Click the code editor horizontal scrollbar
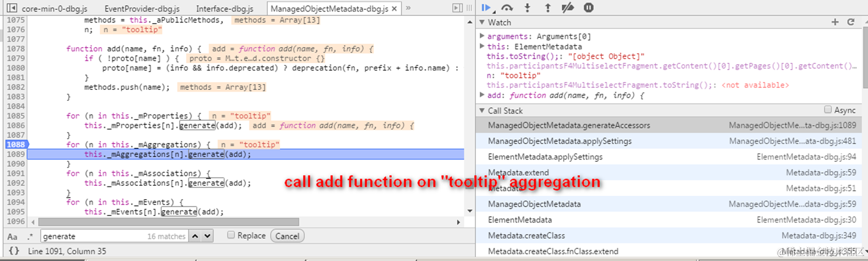The image size is (868, 261). (168, 222)
